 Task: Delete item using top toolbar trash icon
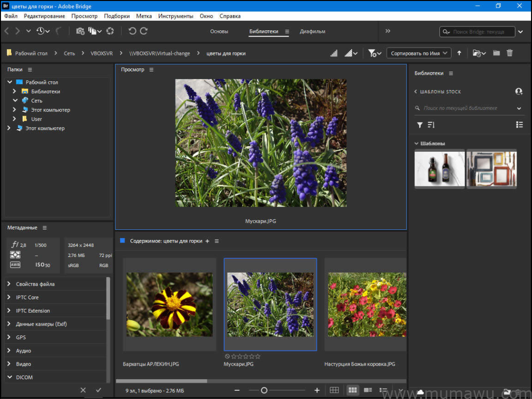coord(510,53)
